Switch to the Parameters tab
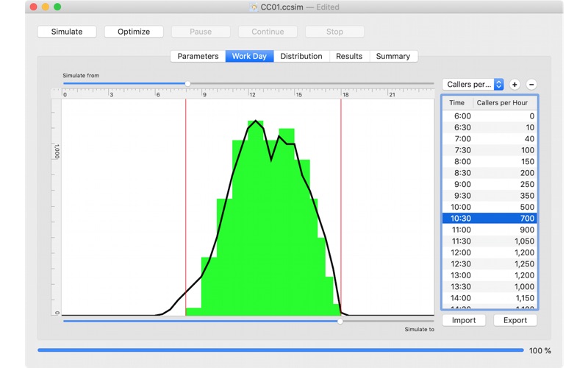The height and width of the screenshot is (368, 588). coord(198,56)
